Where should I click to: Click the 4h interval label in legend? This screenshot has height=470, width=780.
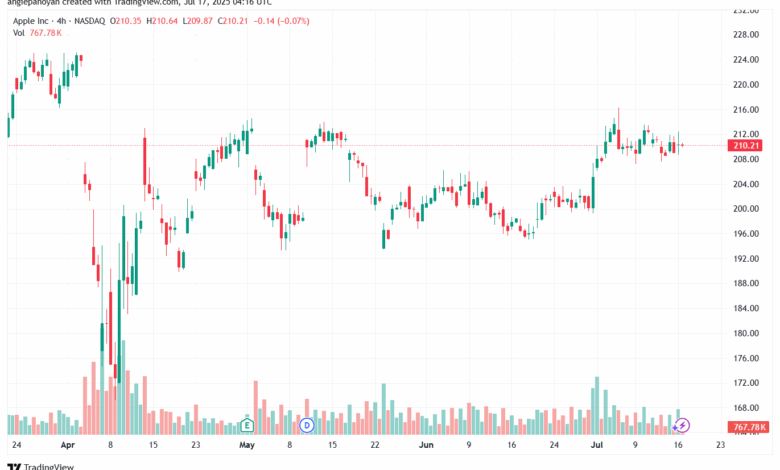61,21
